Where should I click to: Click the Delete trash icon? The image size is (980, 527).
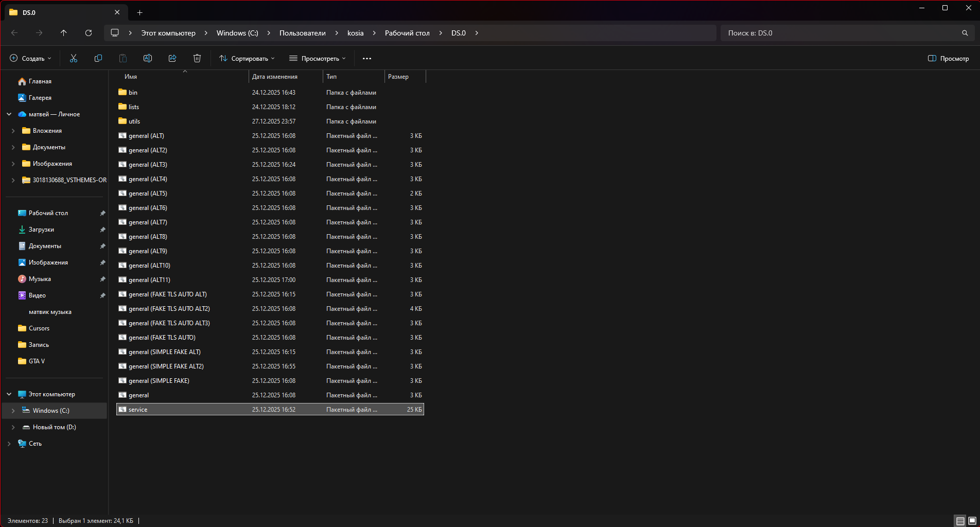coord(197,59)
